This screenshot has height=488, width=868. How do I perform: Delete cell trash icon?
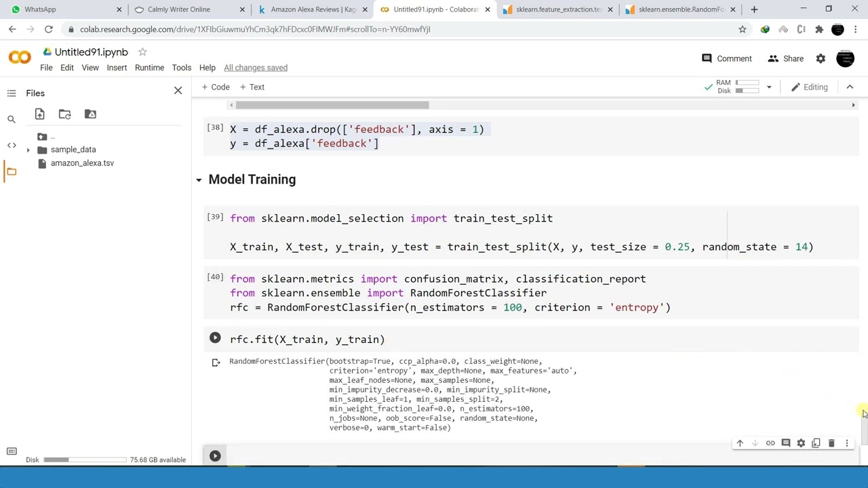point(831,443)
